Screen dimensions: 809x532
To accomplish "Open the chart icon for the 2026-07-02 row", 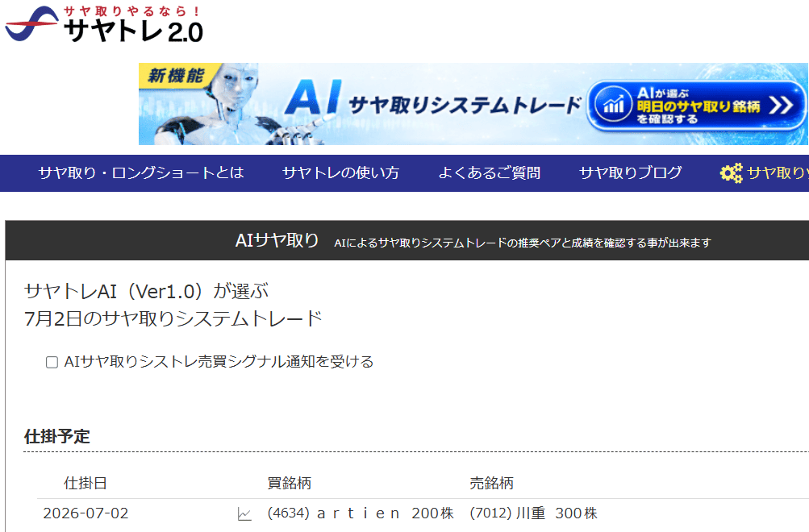I will (244, 514).
